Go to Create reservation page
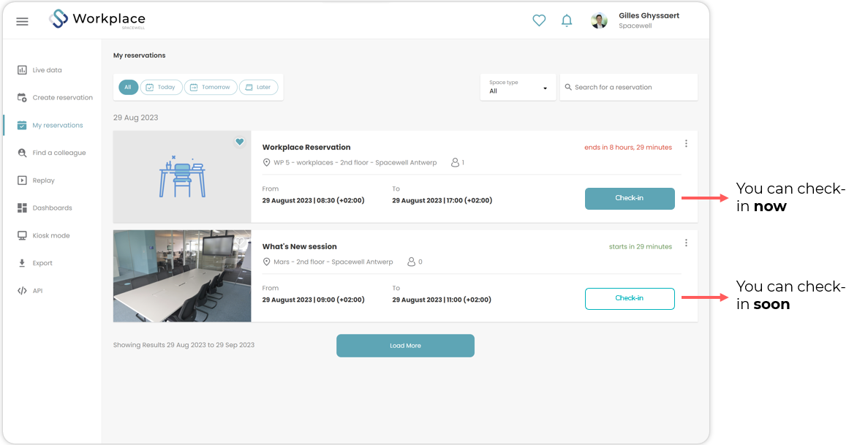This screenshot has height=445, width=868. 63,97
